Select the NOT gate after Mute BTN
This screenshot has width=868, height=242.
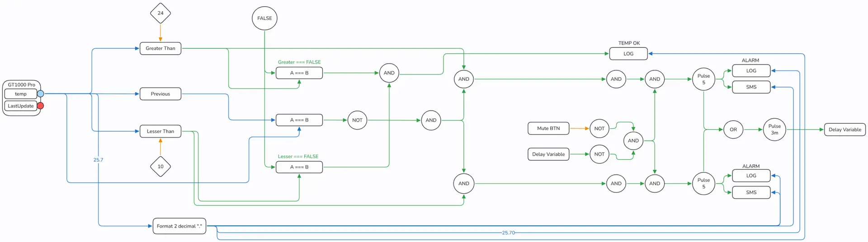tap(599, 129)
